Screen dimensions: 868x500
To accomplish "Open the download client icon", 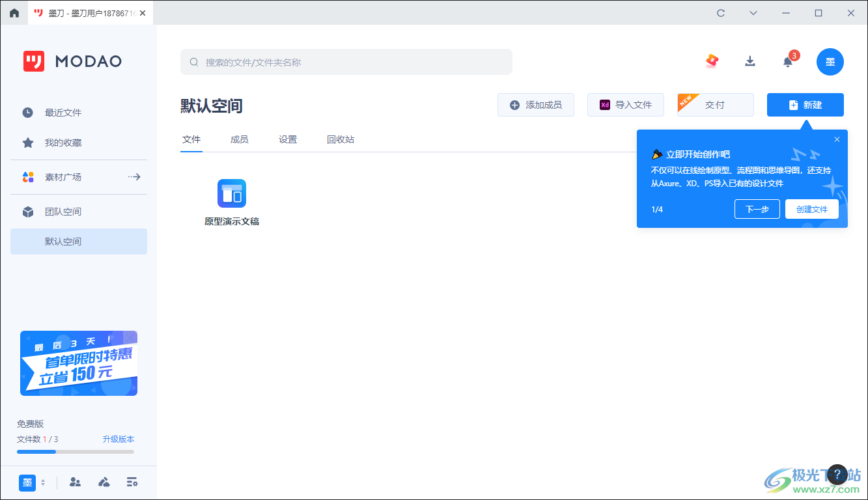I will (749, 61).
